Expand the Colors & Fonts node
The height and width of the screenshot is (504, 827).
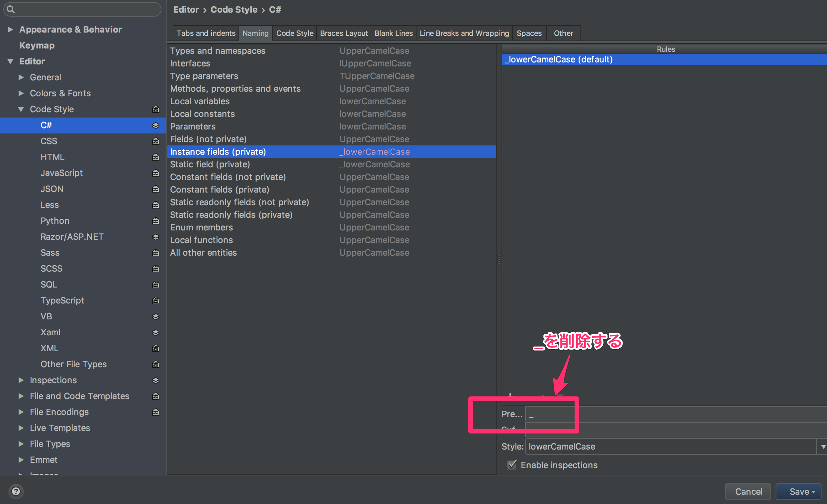tap(21, 93)
